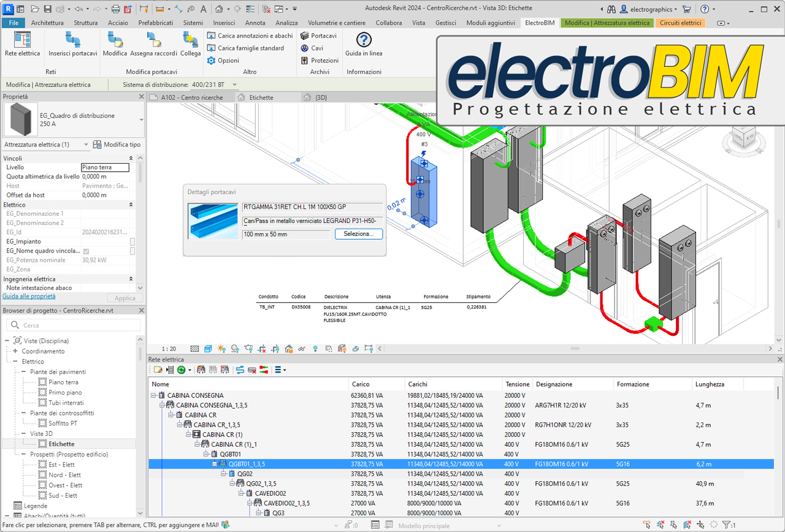
Task: Click refresh icon in Rete elettrica toolbar
Action: pos(182,370)
